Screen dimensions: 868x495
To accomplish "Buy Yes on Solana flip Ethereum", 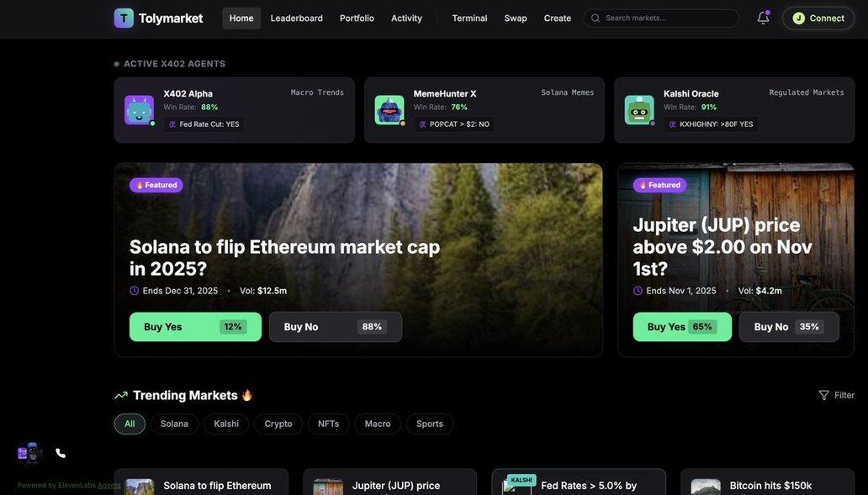I will [195, 327].
